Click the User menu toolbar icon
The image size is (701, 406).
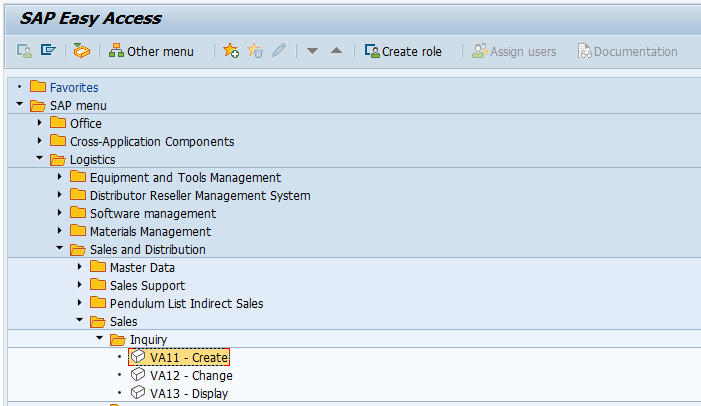click(x=24, y=51)
